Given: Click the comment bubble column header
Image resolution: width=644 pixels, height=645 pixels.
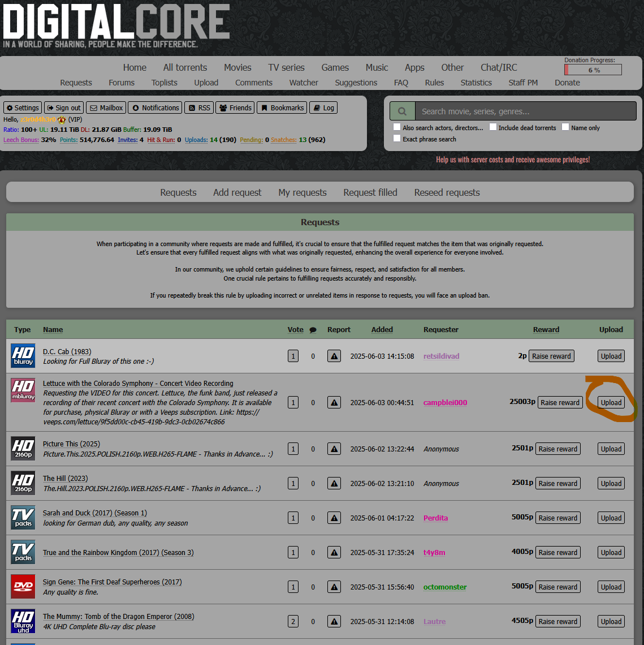Looking at the screenshot, I should pyautogui.click(x=313, y=330).
